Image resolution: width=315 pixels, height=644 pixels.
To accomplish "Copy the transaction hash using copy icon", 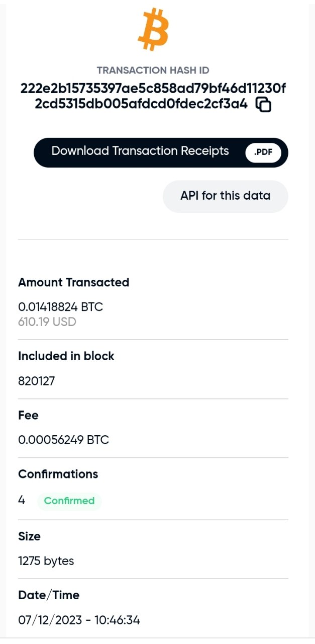I will (x=264, y=105).
